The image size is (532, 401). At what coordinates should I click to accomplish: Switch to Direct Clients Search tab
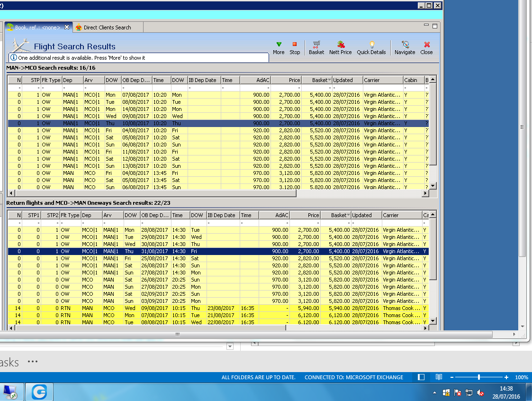[x=107, y=27]
